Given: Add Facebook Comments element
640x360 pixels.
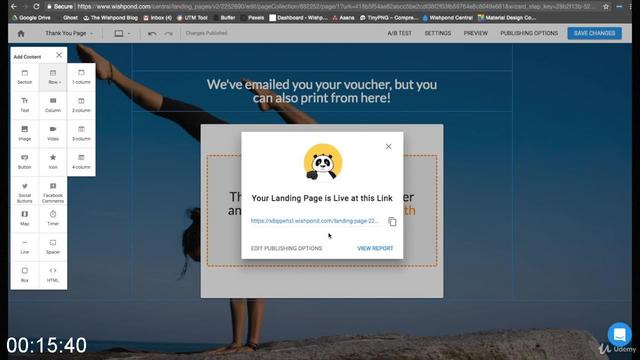Looking at the screenshot, I should click(53, 192).
